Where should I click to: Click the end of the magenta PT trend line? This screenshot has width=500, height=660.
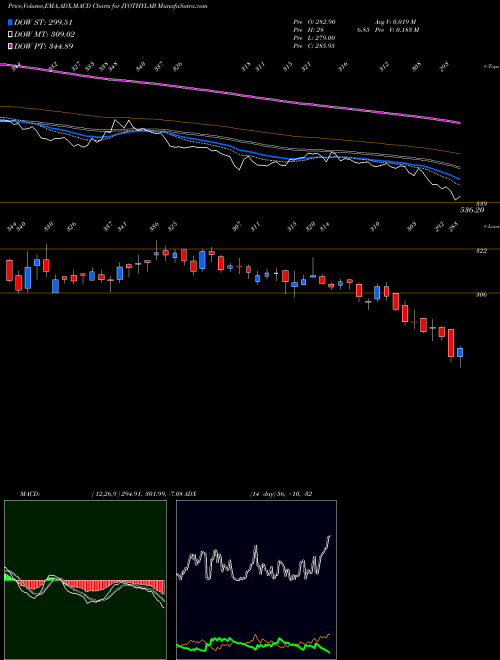click(459, 122)
